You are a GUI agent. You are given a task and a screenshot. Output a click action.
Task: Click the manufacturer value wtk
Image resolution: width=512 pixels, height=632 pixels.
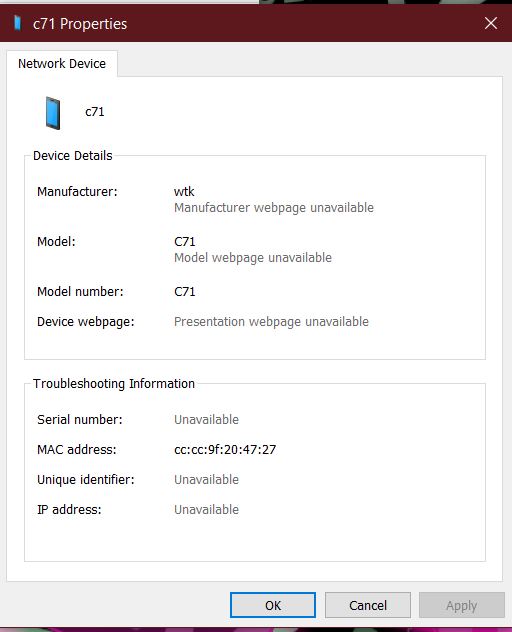click(x=184, y=191)
